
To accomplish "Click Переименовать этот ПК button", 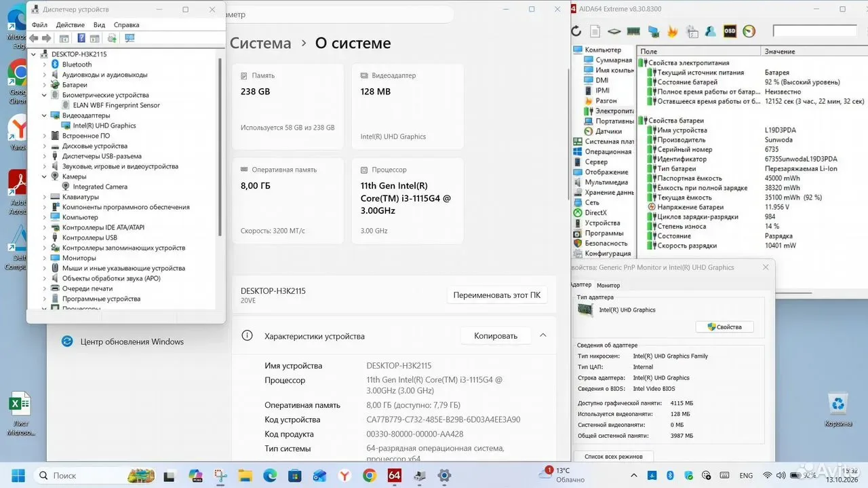I will point(497,295).
